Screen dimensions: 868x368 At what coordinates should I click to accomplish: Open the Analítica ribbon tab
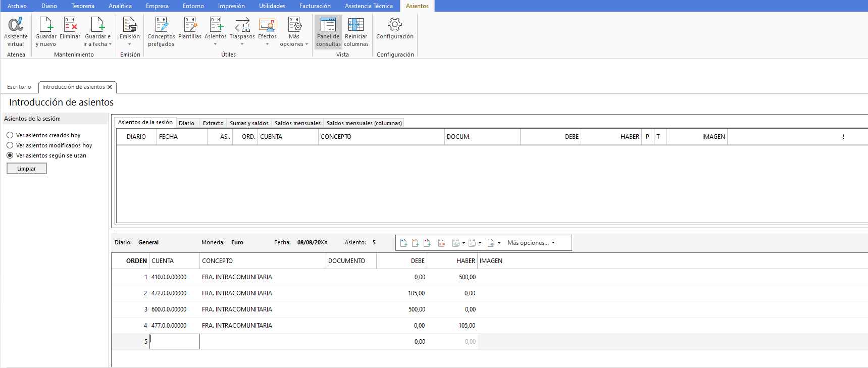(x=120, y=6)
